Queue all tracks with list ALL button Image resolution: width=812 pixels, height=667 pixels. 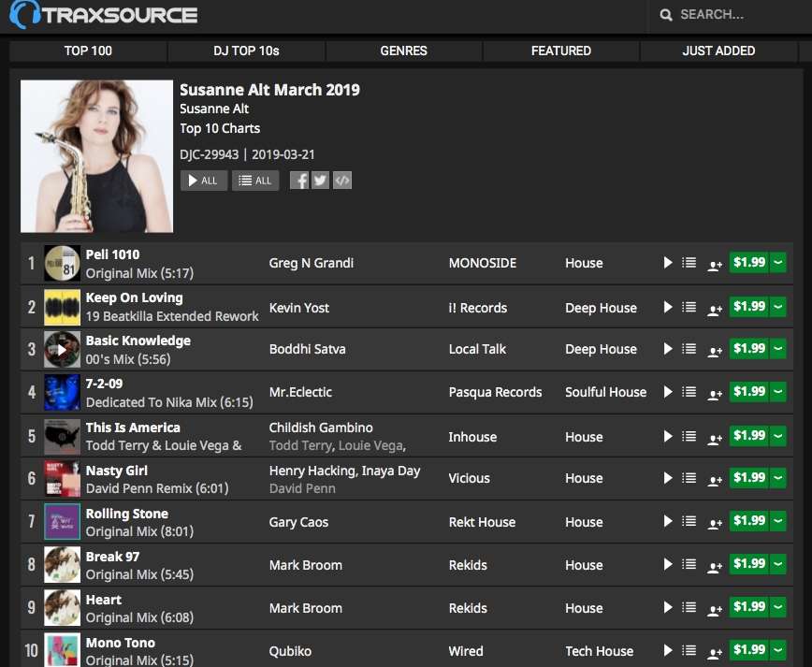(255, 181)
